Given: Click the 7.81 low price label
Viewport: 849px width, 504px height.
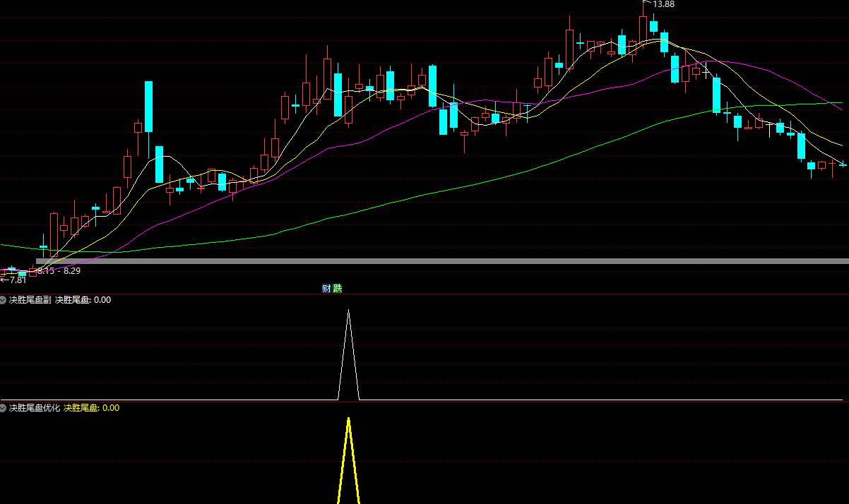Looking at the screenshot, I should pos(17,280).
